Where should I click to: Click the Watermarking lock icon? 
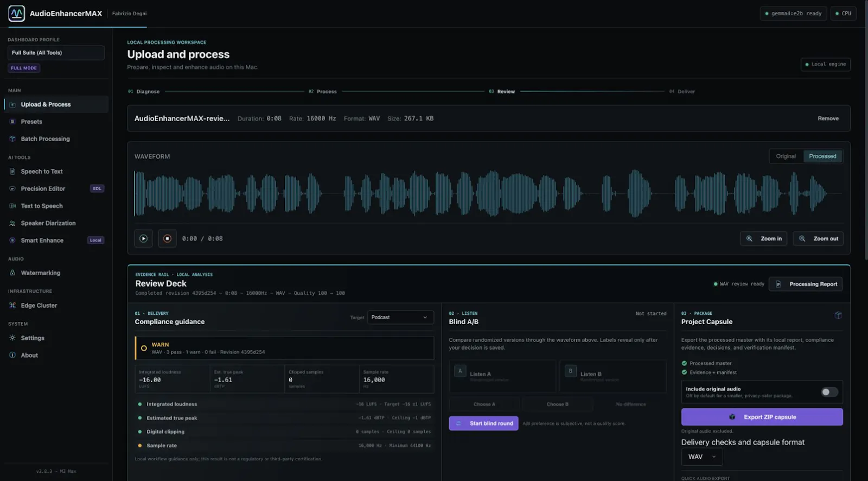[x=12, y=273]
